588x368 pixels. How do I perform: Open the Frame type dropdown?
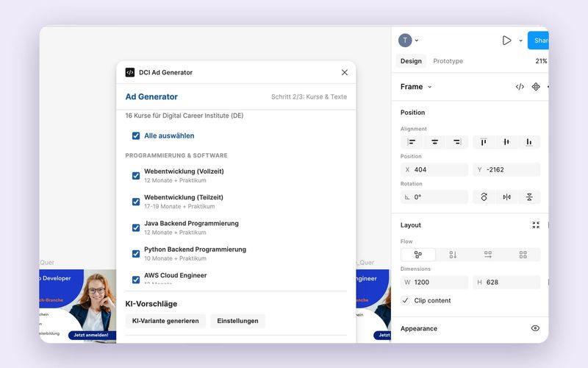click(x=430, y=87)
